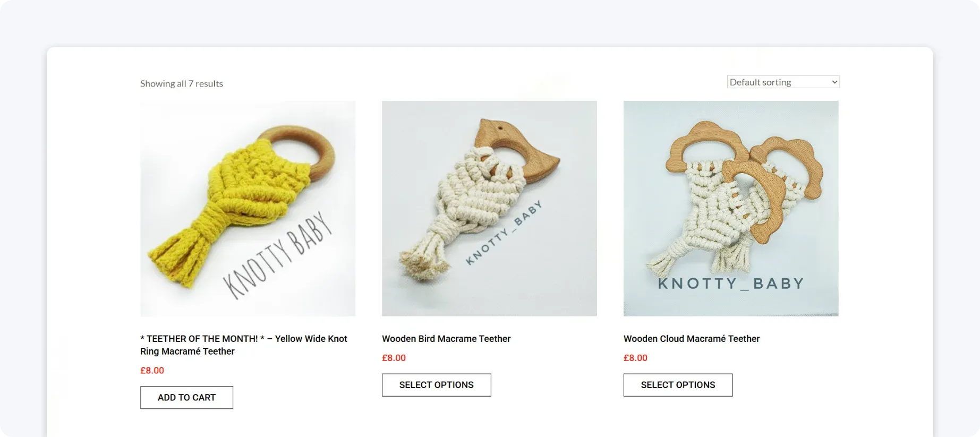Add the yellow teether to cart
The width and height of the screenshot is (980, 437).
tap(186, 397)
